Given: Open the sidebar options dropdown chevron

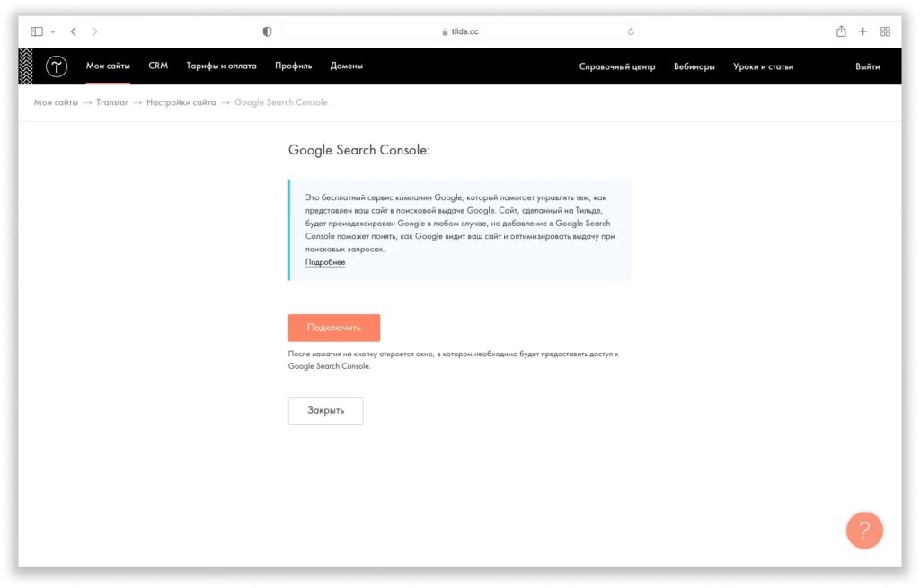Looking at the screenshot, I should (53, 31).
